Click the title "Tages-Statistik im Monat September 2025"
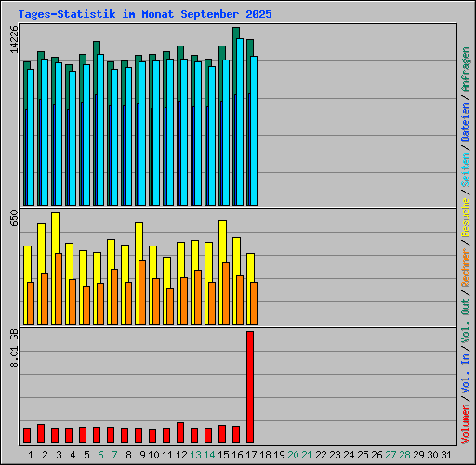The image size is (476, 465). pyautogui.click(x=145, y=14)
